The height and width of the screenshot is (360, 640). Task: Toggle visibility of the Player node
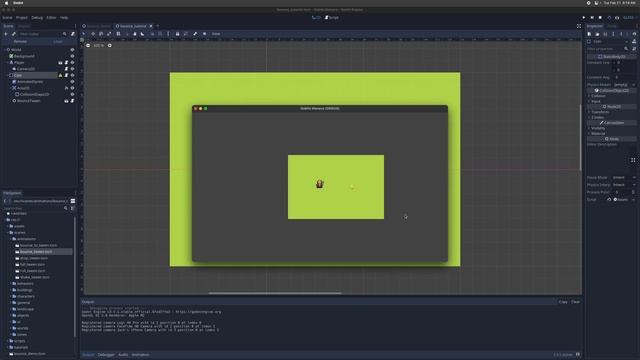[x=72, y=62]
